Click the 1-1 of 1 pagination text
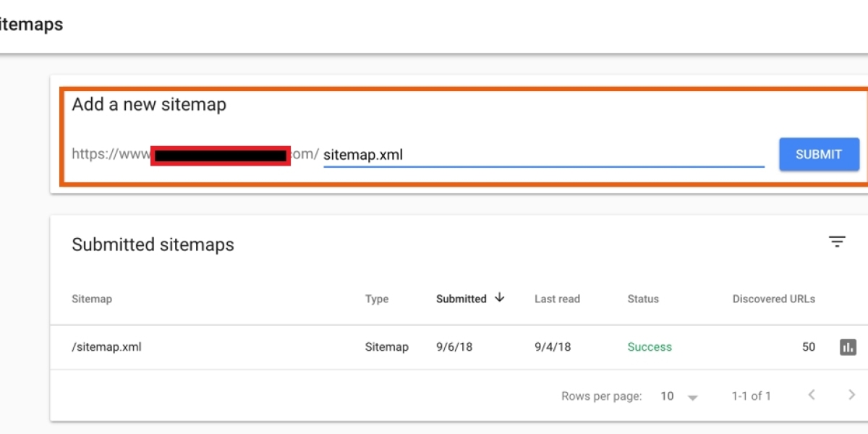The width and height of the screenshot is (868, 434). 751,396
